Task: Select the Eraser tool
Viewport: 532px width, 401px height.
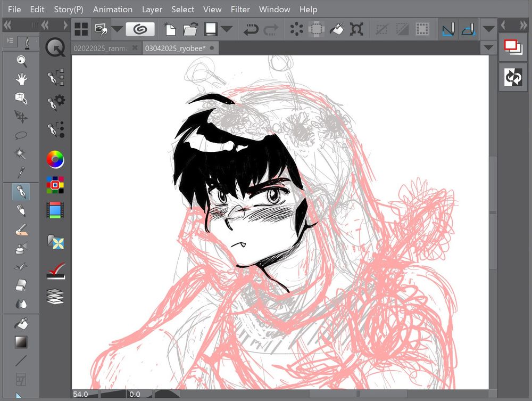Action: click(21, 285)
